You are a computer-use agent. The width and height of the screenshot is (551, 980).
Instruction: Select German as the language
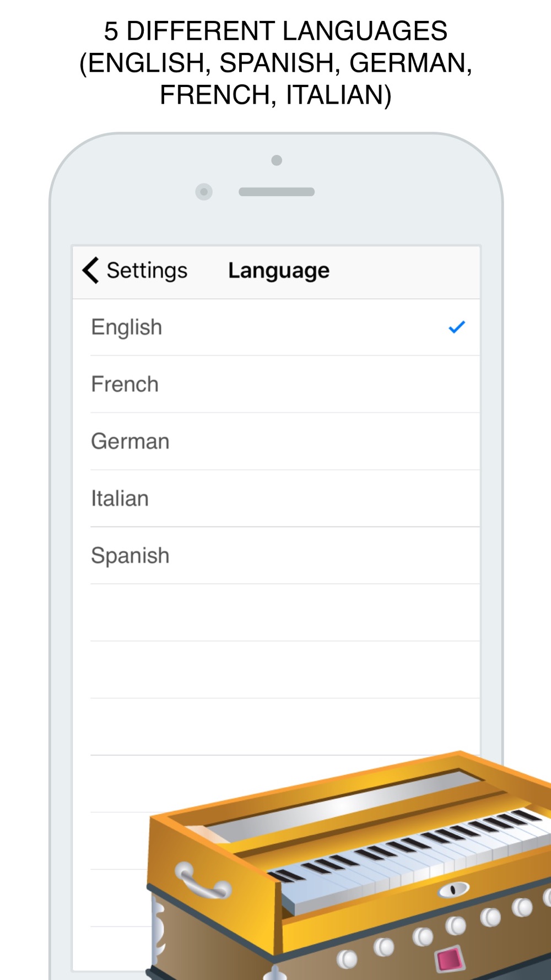276,441
